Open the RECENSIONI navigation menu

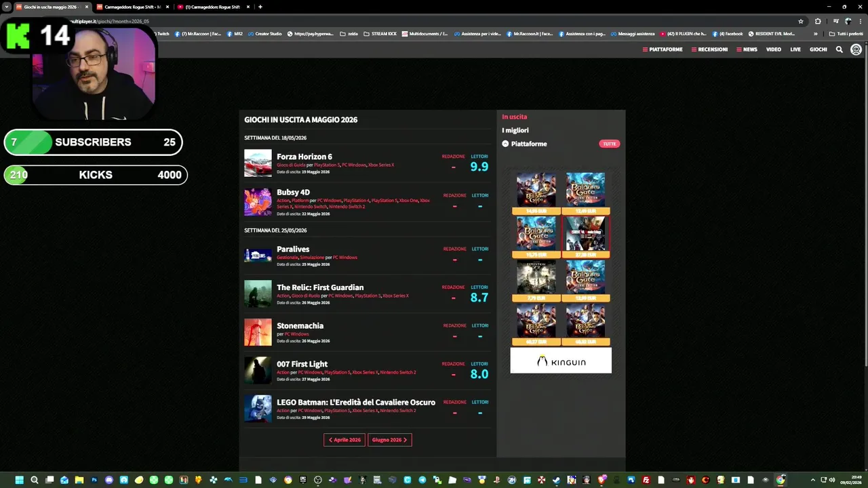[709, 49]
